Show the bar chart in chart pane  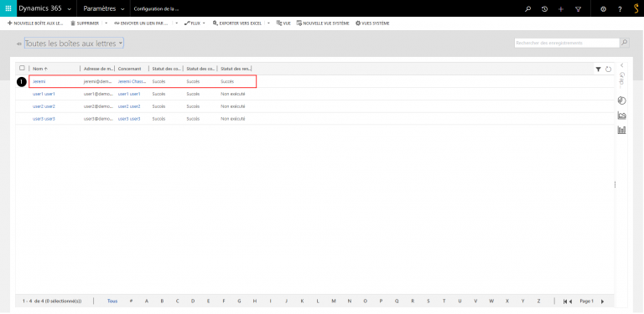tap(622, 131)
